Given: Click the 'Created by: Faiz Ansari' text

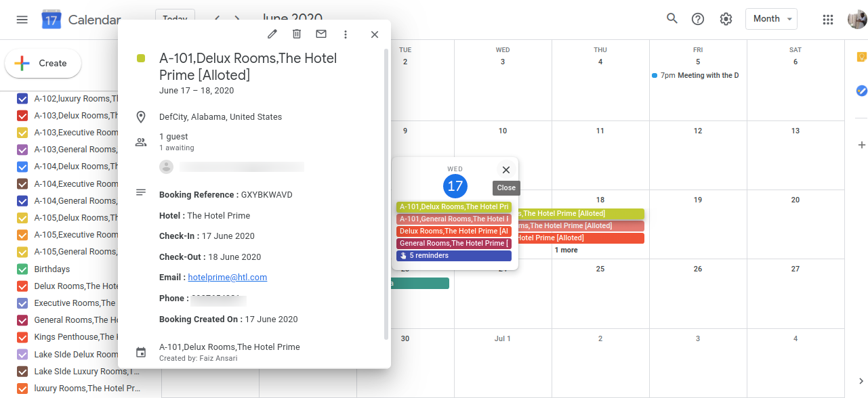Looking at the screenshot, I should click(198, 358).
